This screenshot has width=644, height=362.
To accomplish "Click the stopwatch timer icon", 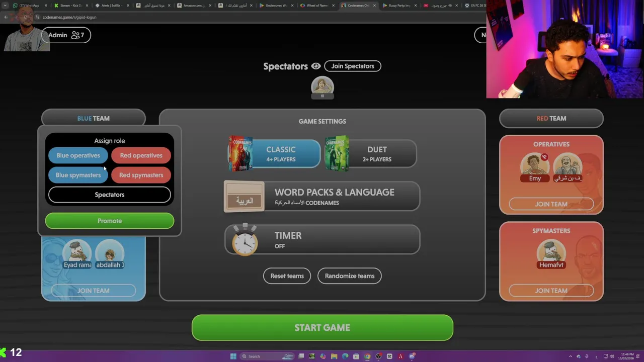I will tap(245, 240).
